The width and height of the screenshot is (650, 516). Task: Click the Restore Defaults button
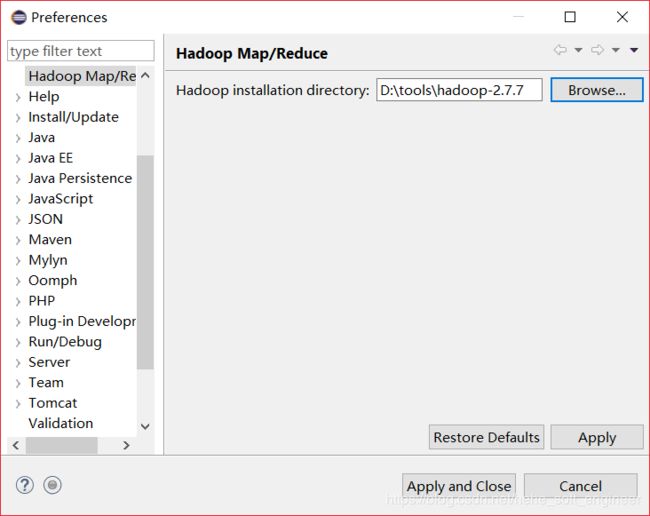click(x=486, y=437)
